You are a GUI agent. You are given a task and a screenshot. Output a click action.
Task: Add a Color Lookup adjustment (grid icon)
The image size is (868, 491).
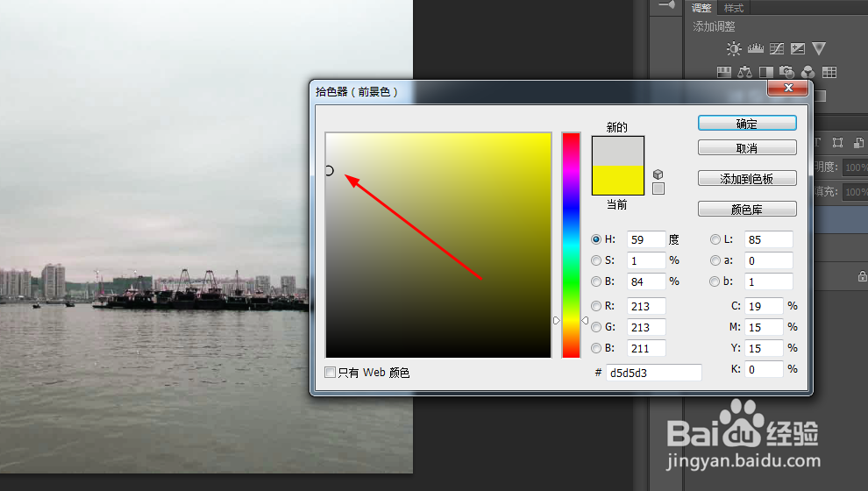[x=829, y=72]
